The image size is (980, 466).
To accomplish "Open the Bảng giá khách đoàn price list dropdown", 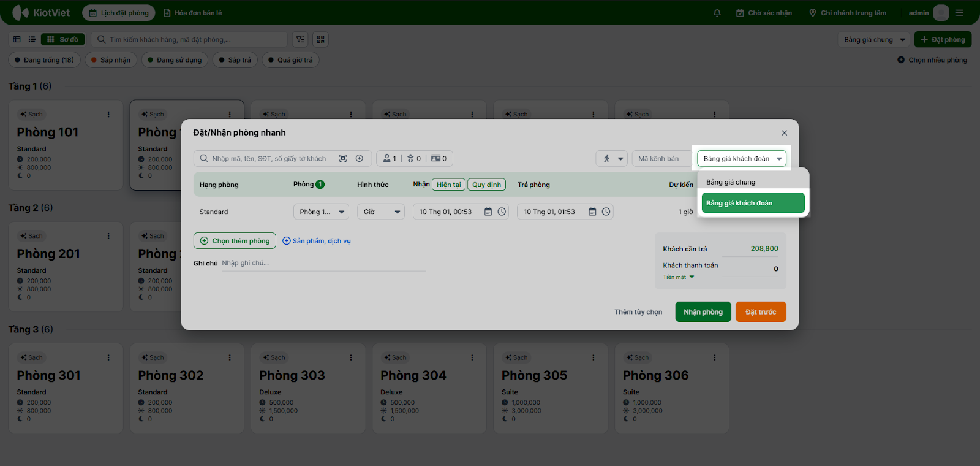I will pos(742,159).
